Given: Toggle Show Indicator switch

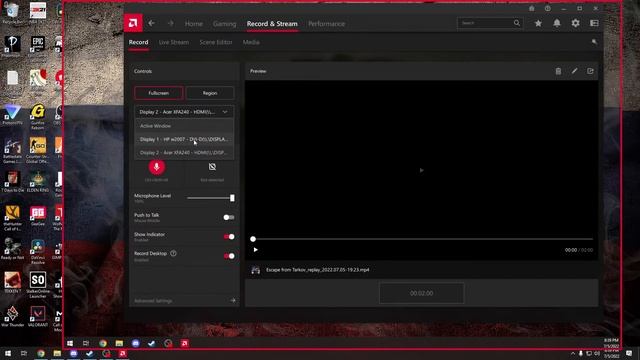Looking at the screenshot, I should coord(229,237).
